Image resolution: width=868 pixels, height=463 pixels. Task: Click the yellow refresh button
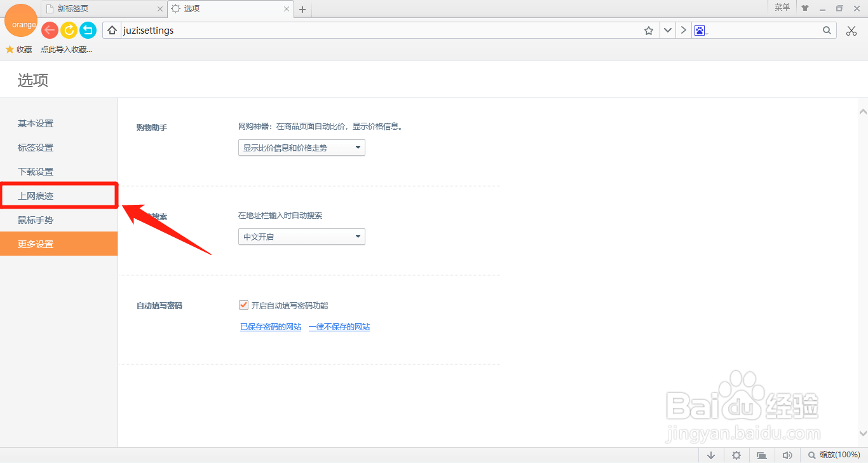point(69,30)
